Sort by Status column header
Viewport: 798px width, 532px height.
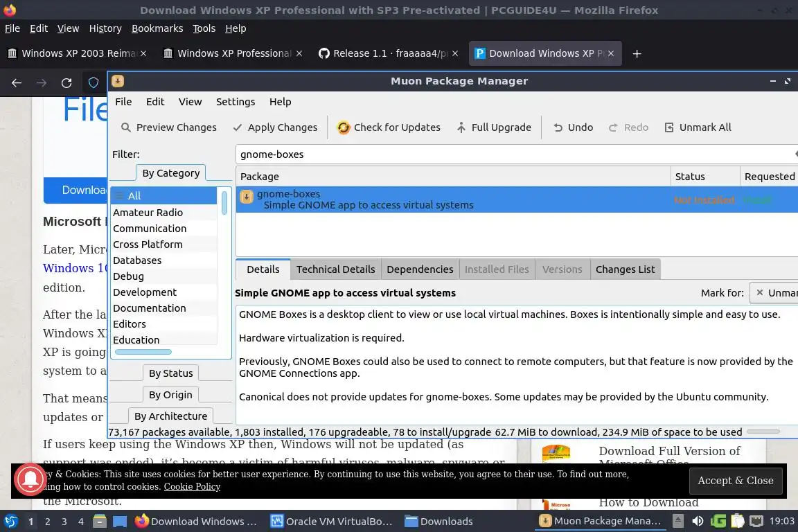[705, 177]
